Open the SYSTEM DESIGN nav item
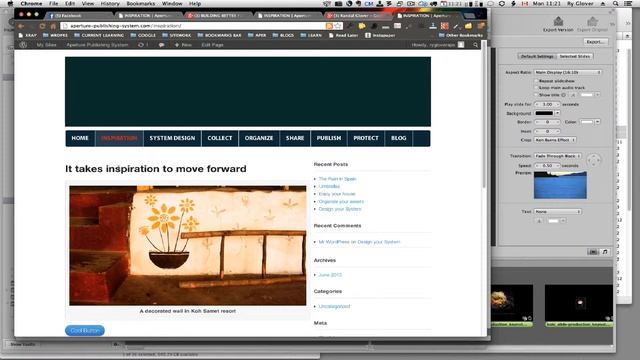The width and height of the screenshot is (640, 360). 172,138
